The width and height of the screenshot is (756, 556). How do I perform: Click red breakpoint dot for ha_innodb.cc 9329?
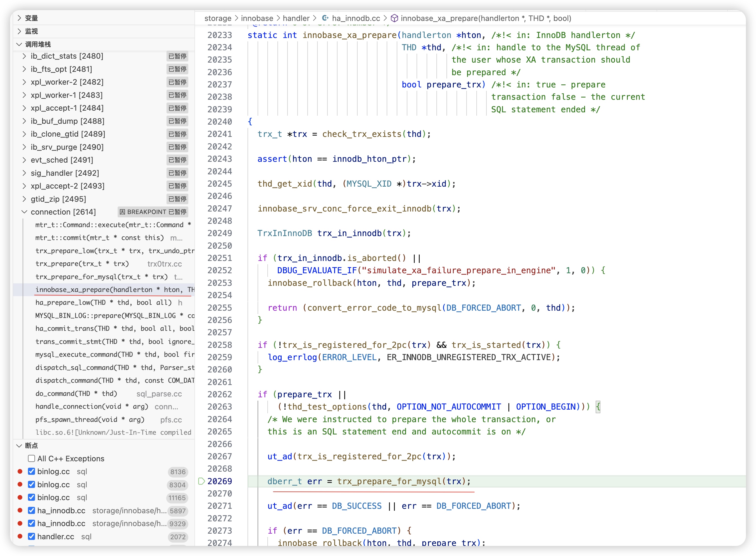point(20,523)
